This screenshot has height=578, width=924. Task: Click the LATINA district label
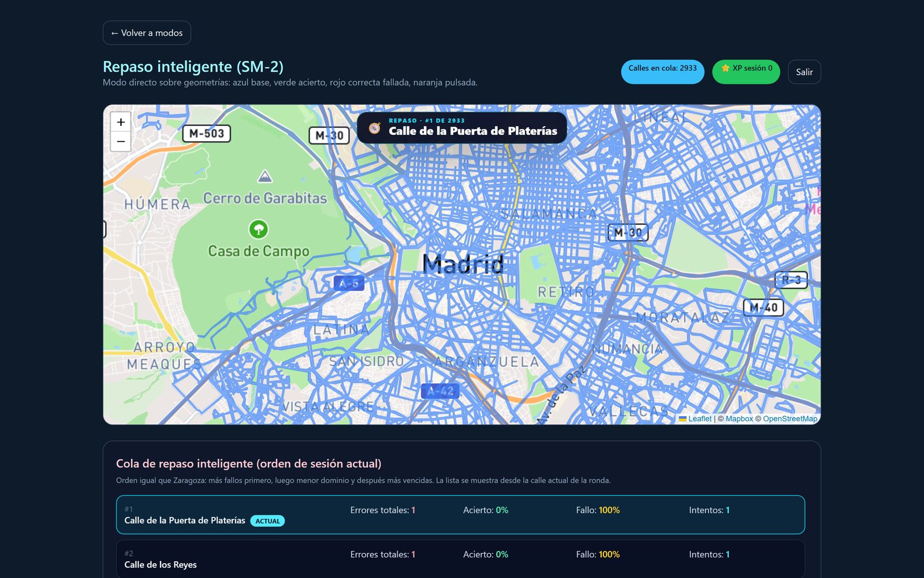click(x=341, y=329)
